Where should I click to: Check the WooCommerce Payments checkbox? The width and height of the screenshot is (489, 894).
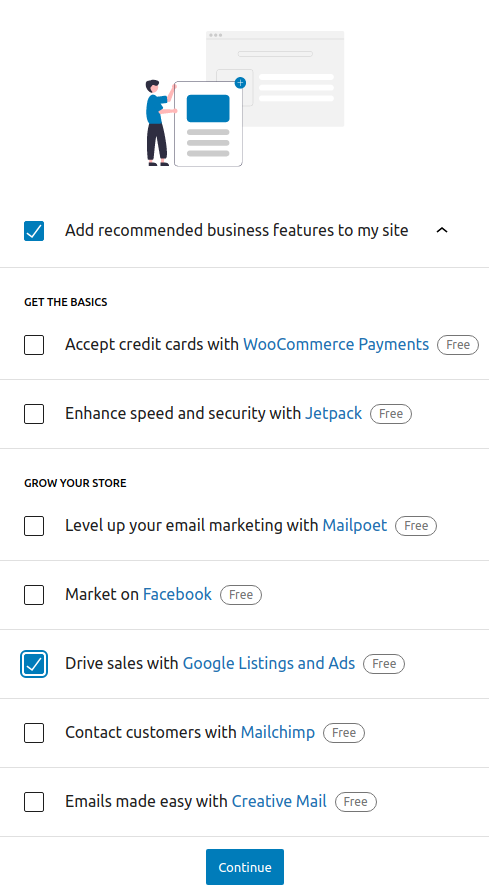(x=34, y=345)
